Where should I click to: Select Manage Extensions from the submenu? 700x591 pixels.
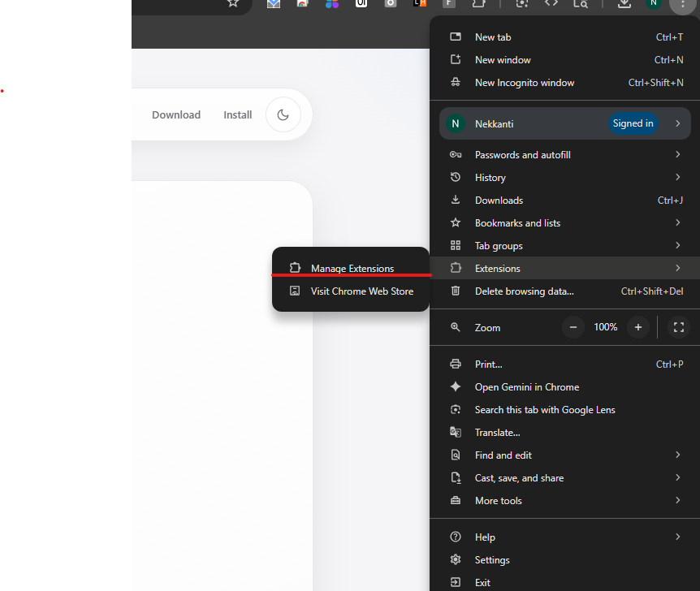[352, 268]
